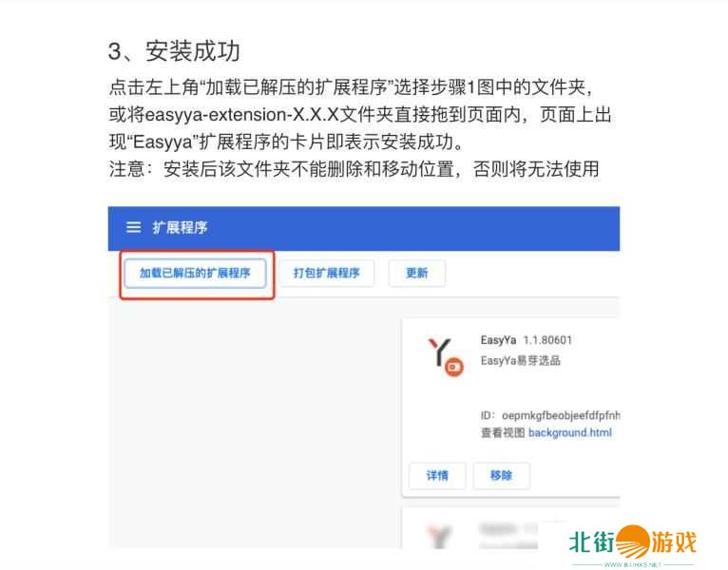This screenshot has height=570, width=728.
Task: Click the 打包扩展程序 button
Action: (x=326, y=273)
